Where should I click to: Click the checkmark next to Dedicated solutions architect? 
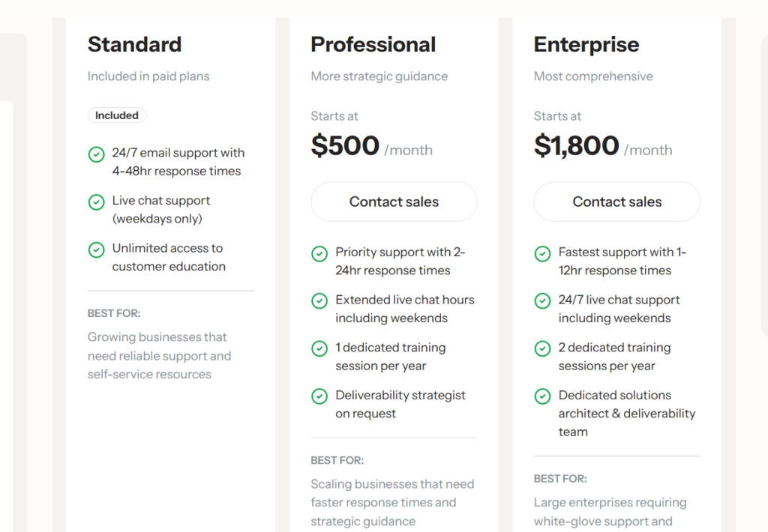tap(542, 396)
